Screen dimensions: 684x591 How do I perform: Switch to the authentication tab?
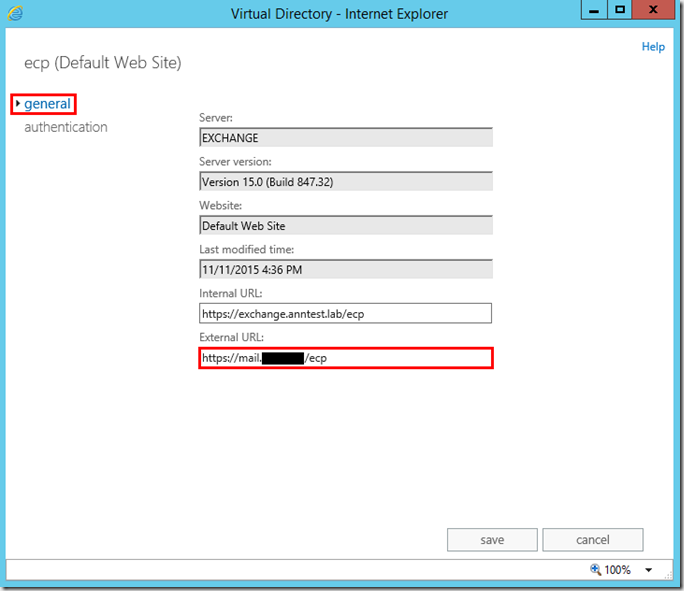(x=65, y=127)
